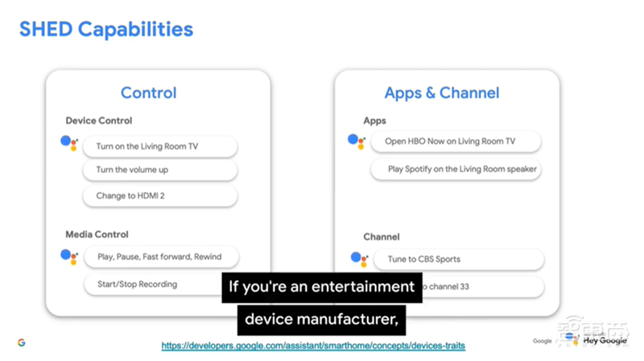Image resolution: width=644 pixels, height=361 pixels.
Task: Select the 'Turn on the Living Room TV' chip
Action: [x=159, y=146]
